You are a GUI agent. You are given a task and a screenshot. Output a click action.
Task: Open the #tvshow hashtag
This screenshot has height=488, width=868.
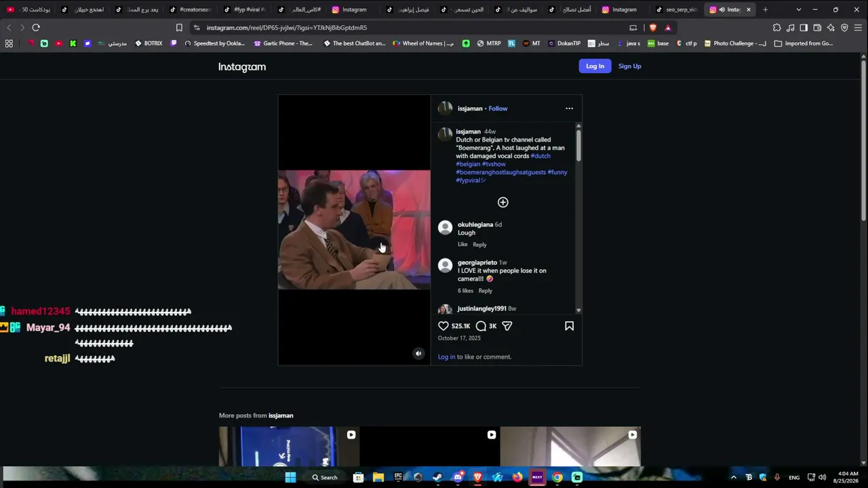pos(494,164)
